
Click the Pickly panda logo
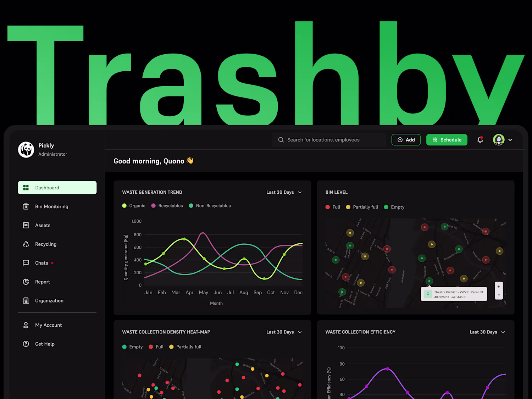[26, 150]
